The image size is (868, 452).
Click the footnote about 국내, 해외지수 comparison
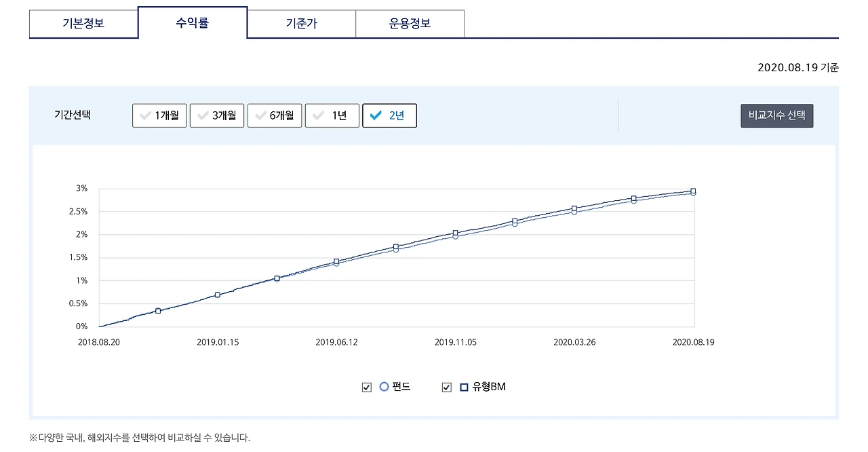point(140,438)
